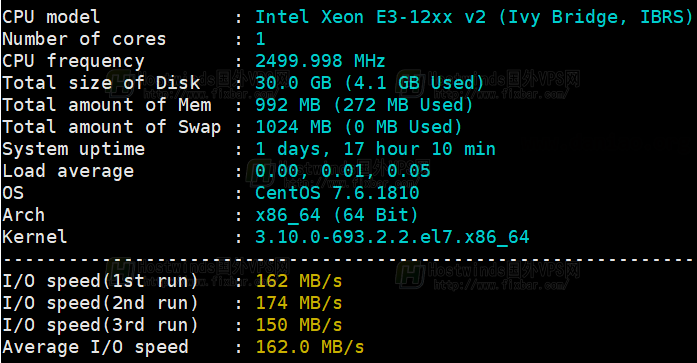The image size is (697, 363).
Task: Click the Number of cores value 1
Action: click(260, 39)
